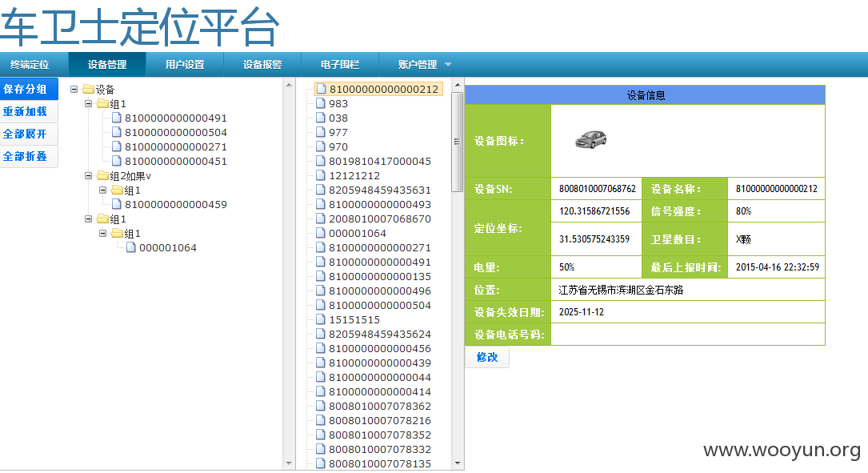Click the file icon beside 8019810417000045
868x473 pixels.
[321, 161]
